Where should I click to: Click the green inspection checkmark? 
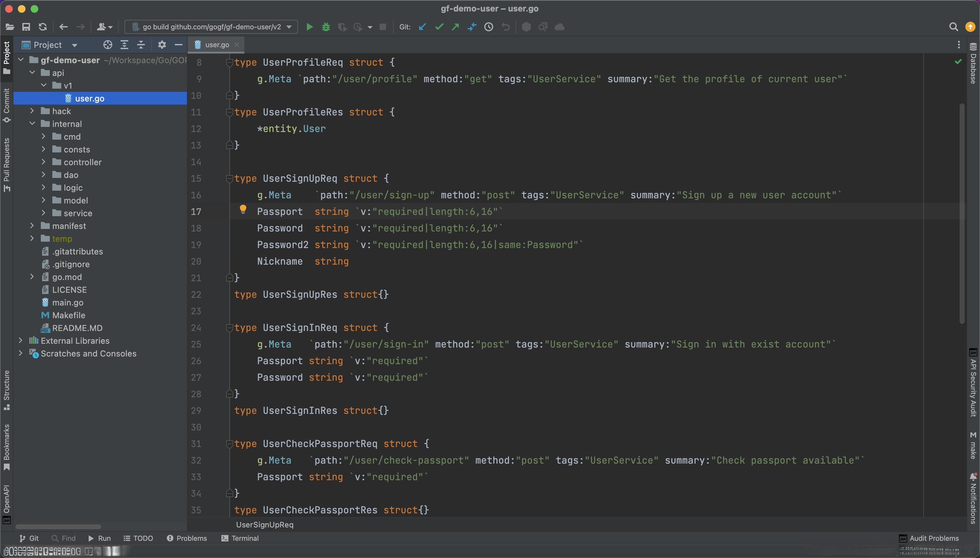tap(958, 62)
